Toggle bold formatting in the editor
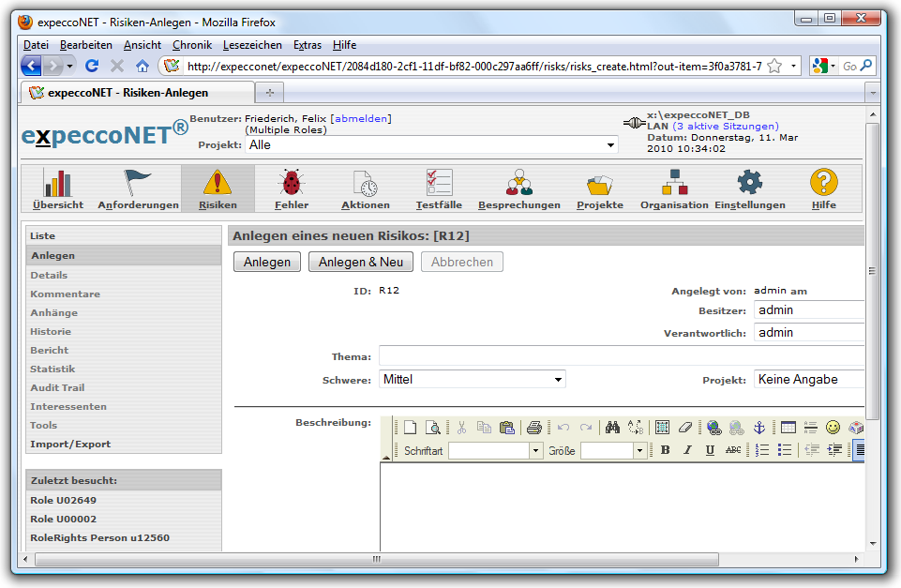Screen dimensions: 901x588 (x=665, y=451)
